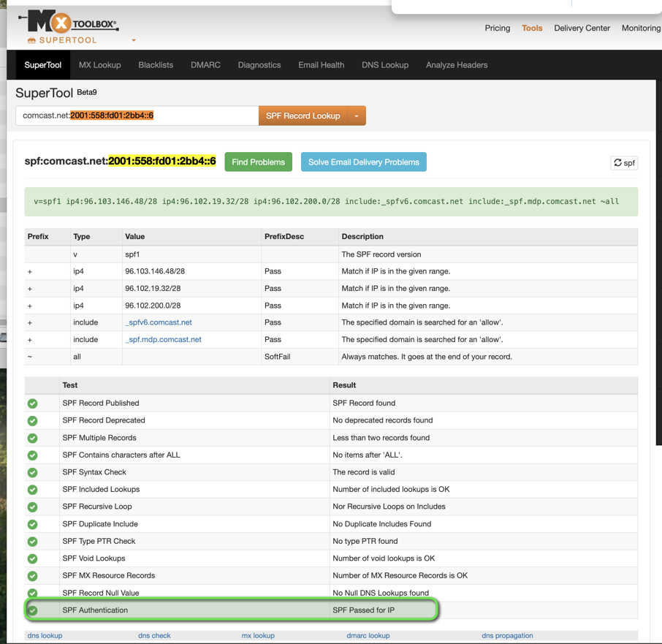Expand the SPF Record Lookup dropdown arrow
662x644 pixels.
[357, 115]
